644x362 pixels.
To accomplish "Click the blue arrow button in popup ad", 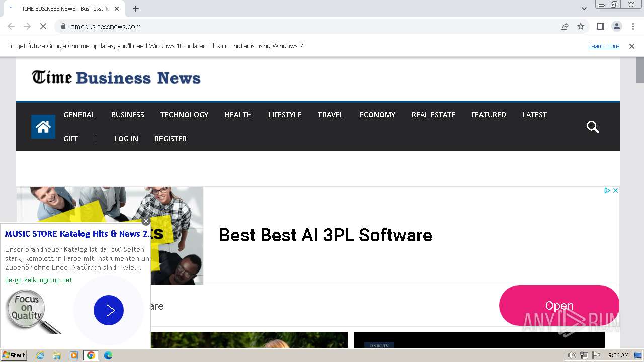I will (109, 310).
